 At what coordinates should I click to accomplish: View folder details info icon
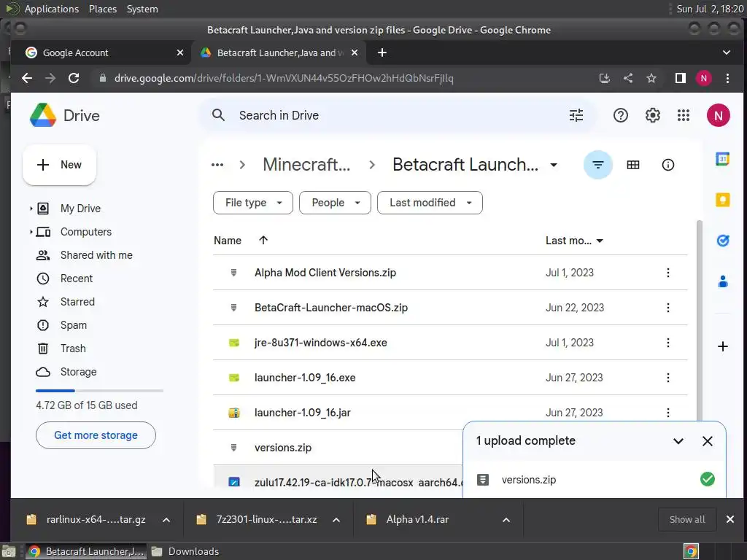coord(668,165)
